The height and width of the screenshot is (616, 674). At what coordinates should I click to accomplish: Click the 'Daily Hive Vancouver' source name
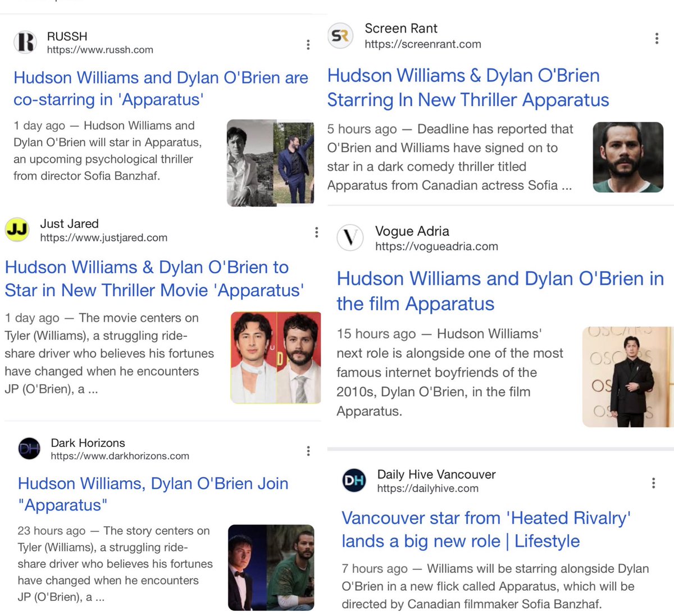tap(436, 474)
